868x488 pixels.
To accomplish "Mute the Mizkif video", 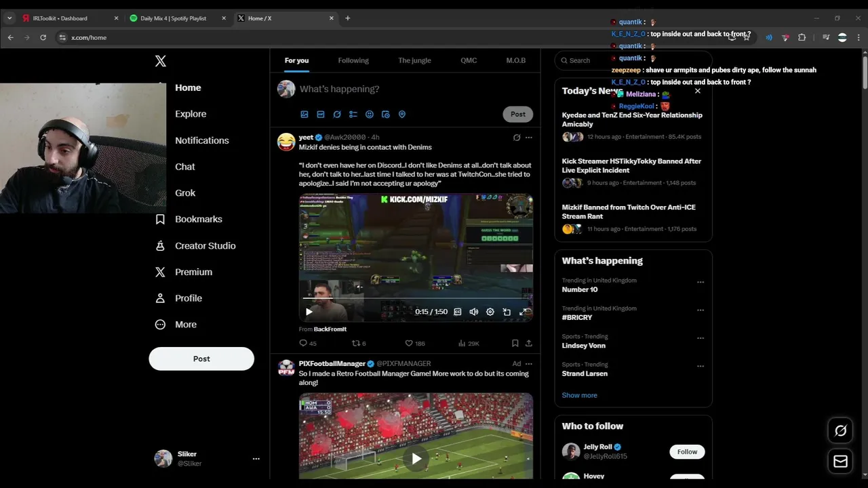I will [x=474, y=312].
